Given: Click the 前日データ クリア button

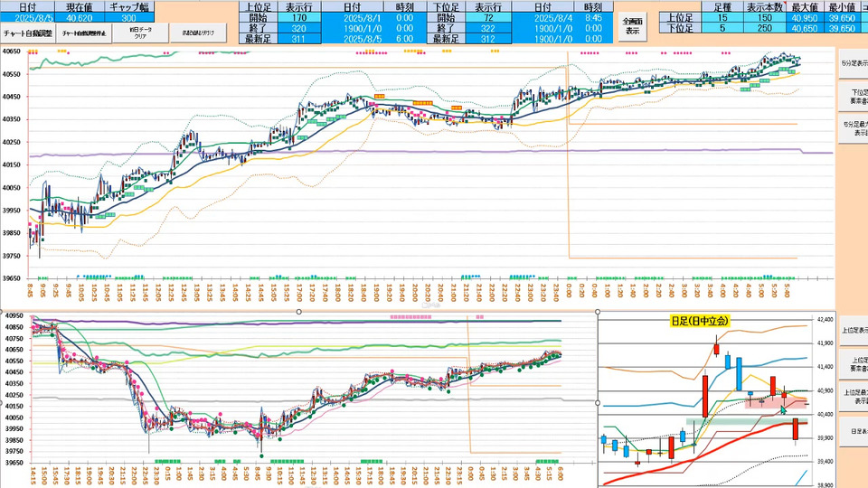Looking at the screenshot, I should (141, 33).
